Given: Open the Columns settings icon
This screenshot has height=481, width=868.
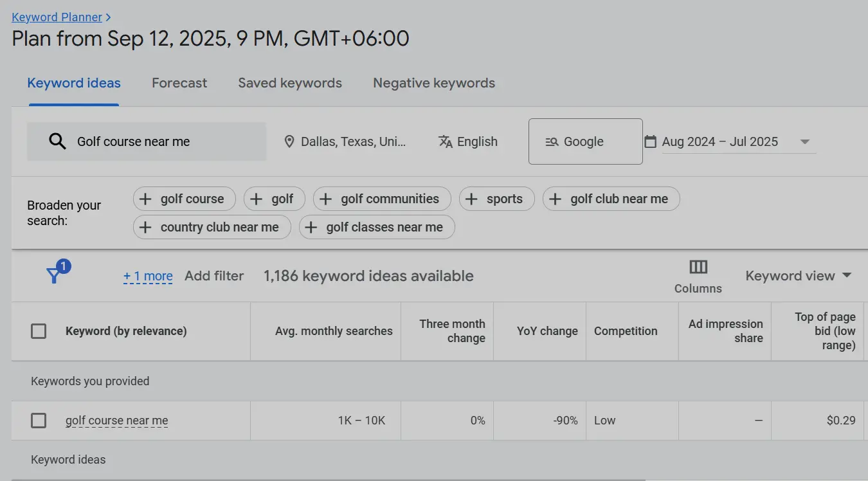Looking at the screenshot, I should click(x=698, y=266).
